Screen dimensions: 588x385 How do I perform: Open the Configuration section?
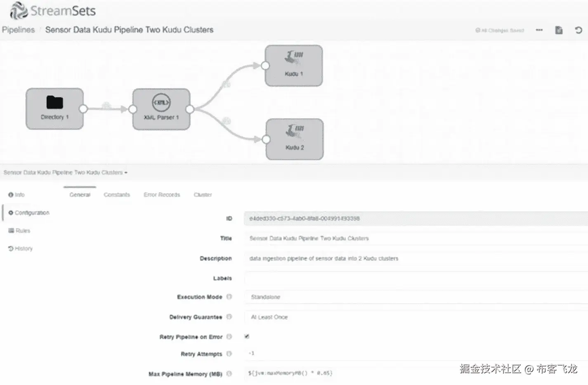(29, 213)
